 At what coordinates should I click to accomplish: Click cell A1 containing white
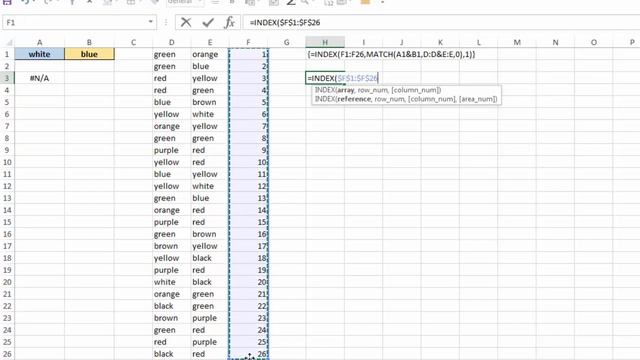click(x=40, y=54)
